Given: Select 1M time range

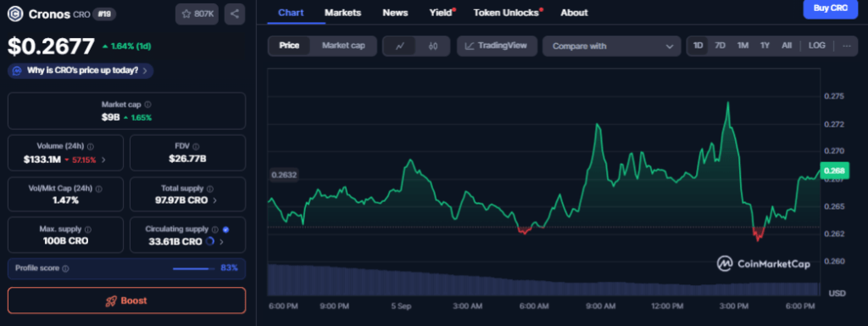Looking at the screenshot, I should click(743, 46).
